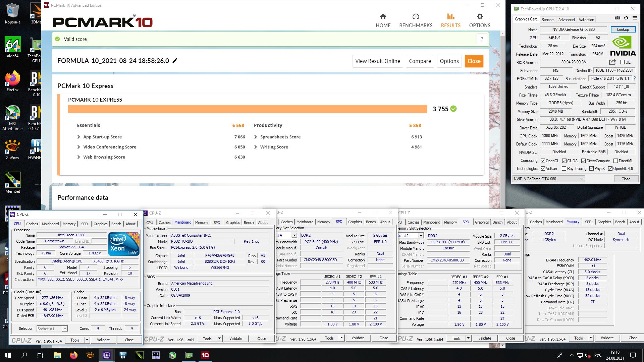Screen dimensions: 644x362
Task: Toggle Ray Tracing checkbox in GPU-Z
Action: tap(564, 169)
